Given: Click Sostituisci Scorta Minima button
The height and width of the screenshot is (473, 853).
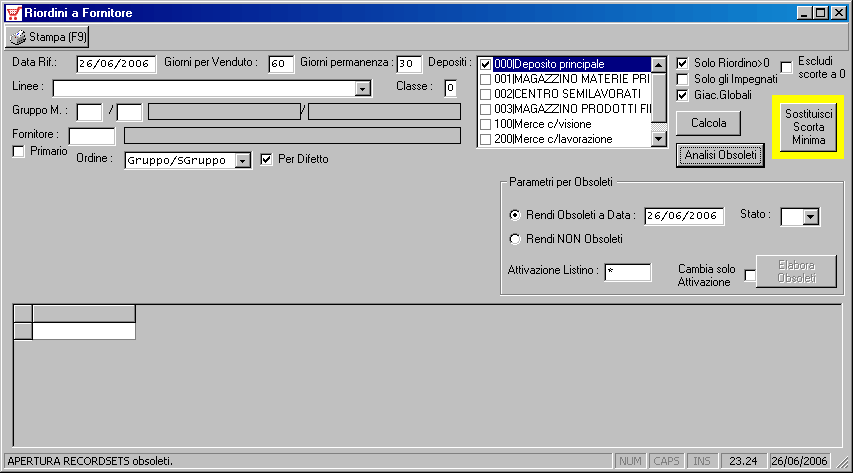Looking at the screenshot, I should (808, 127).
